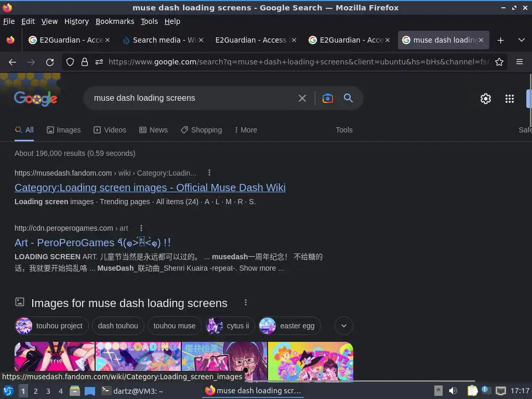Filter images by cytus ii chip
This screenshot has height=399, width=532.
pos(230,326)
